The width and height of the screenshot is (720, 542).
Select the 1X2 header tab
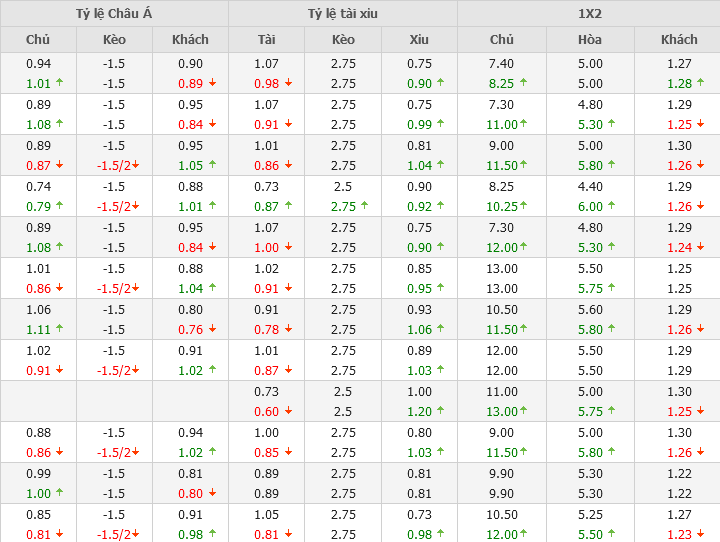tap(589, 14)
